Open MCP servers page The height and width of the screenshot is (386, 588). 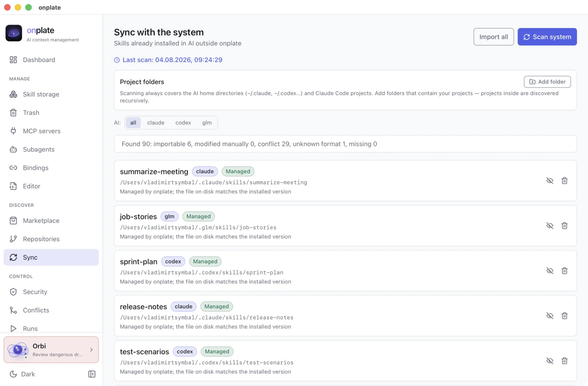point(51,131)
